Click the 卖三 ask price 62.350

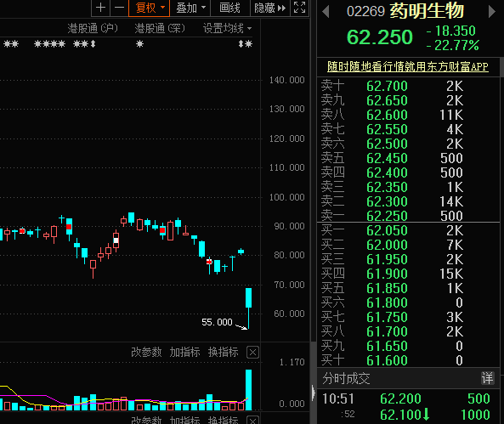pyautogui.click(x=387, y=187)
